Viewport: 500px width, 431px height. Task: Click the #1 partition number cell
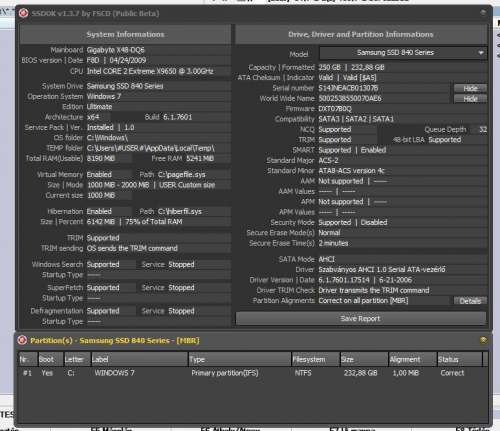tap(27, 373)
